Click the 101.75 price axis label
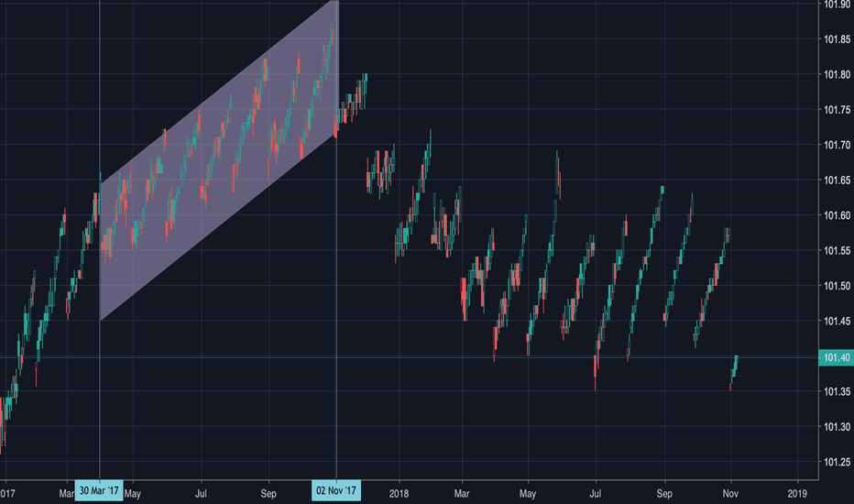 (837, 110)
